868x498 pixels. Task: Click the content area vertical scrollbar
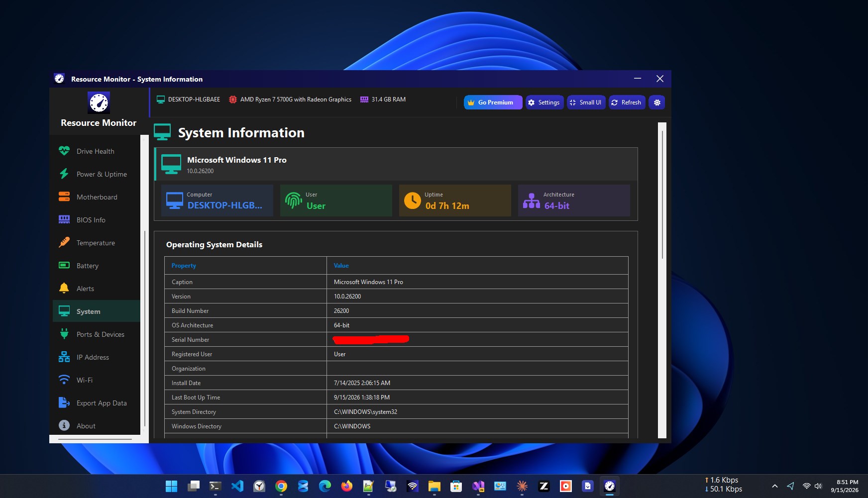pos(662,194)
